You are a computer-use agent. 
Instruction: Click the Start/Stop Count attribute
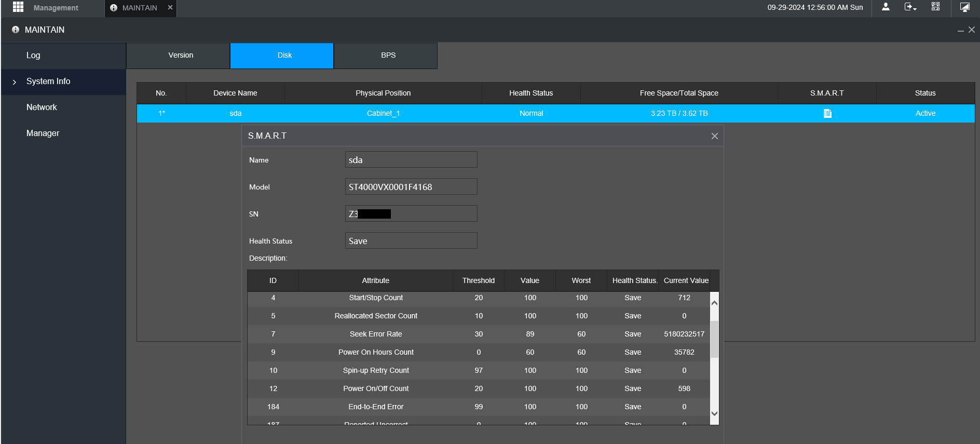pos(376,298)
